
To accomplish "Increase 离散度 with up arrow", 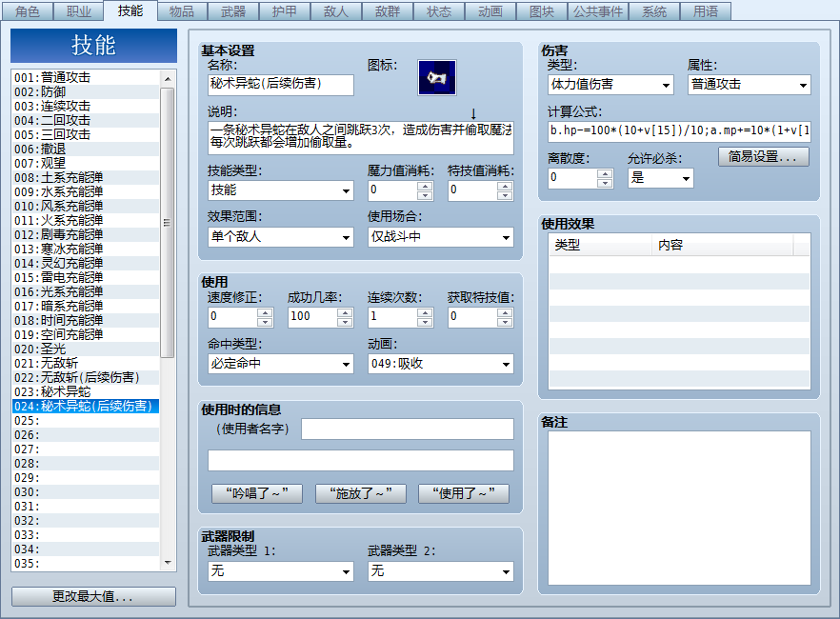I will tap(605, 173).
